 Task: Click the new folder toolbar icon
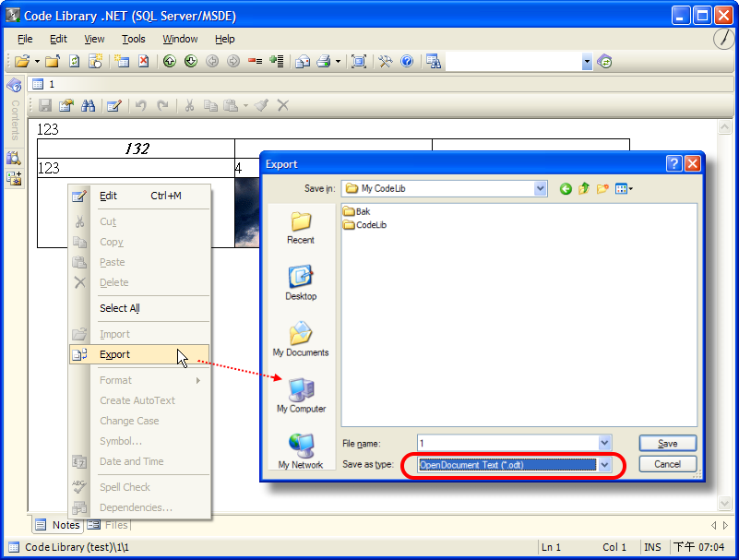pos(53,61)
